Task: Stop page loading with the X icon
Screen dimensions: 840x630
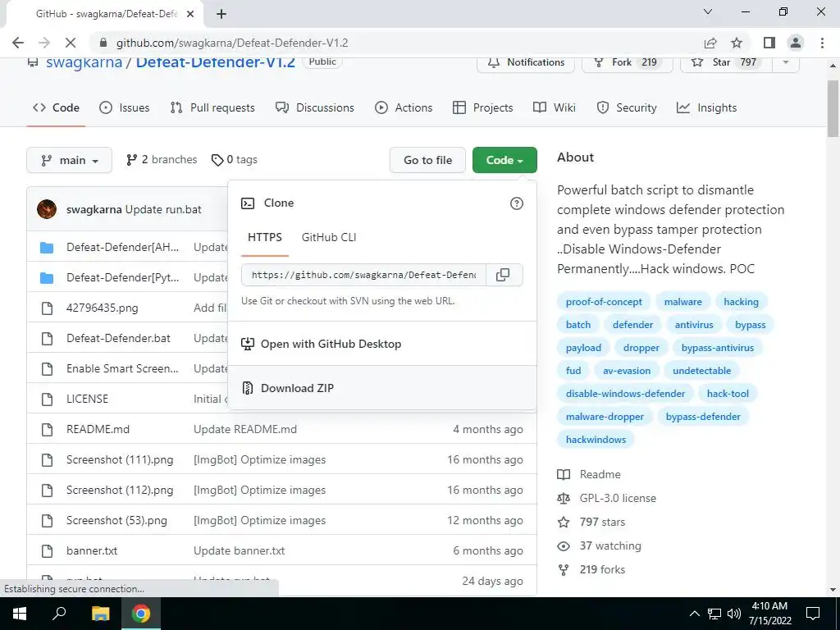Action: [71, 43]
